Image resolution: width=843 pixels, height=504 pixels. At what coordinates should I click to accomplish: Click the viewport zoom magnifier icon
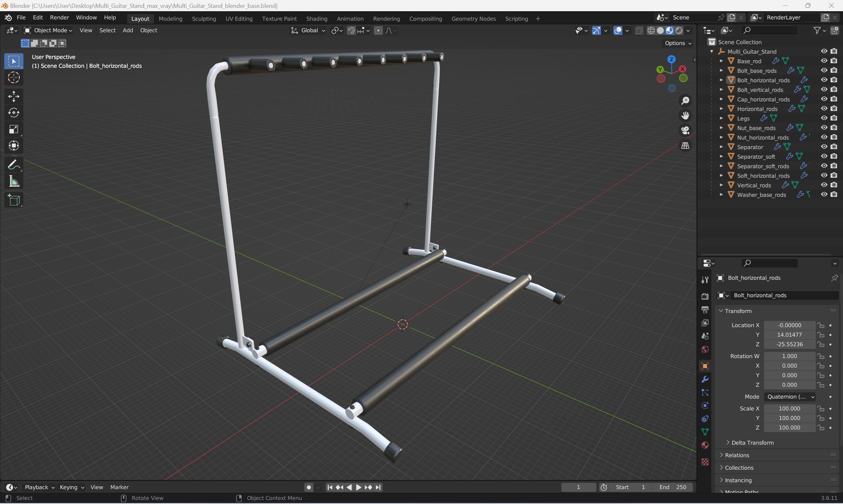pyautogui.click(x=685, y=100)
